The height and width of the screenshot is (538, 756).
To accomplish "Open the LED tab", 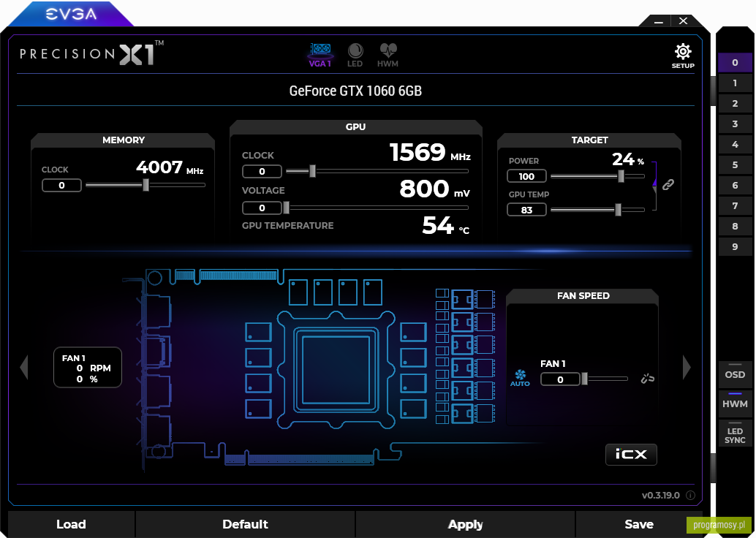I will 355,56.
